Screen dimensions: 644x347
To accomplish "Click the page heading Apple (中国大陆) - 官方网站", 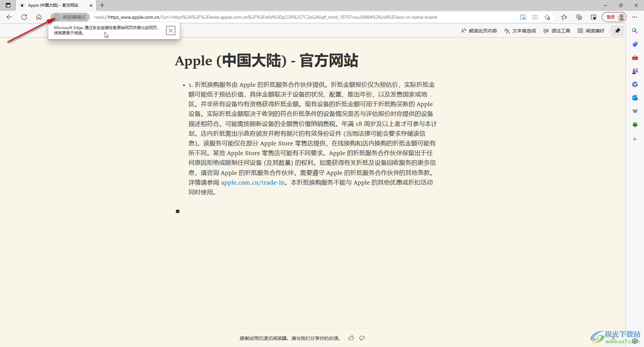I will [x=267, y=61].
